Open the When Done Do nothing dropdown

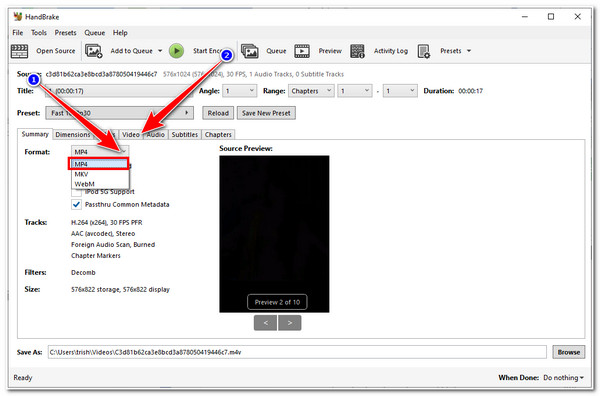point(564,378)
